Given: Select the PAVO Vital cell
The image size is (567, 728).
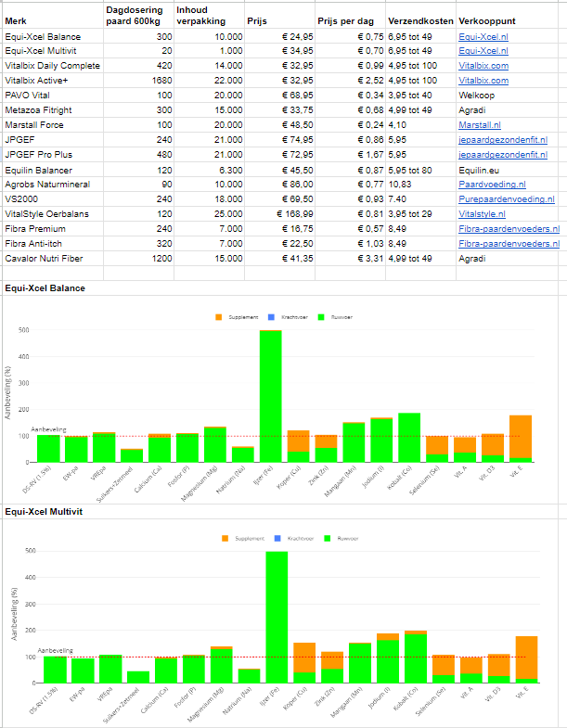Looking at the screenshot, I should pos(53,96).
